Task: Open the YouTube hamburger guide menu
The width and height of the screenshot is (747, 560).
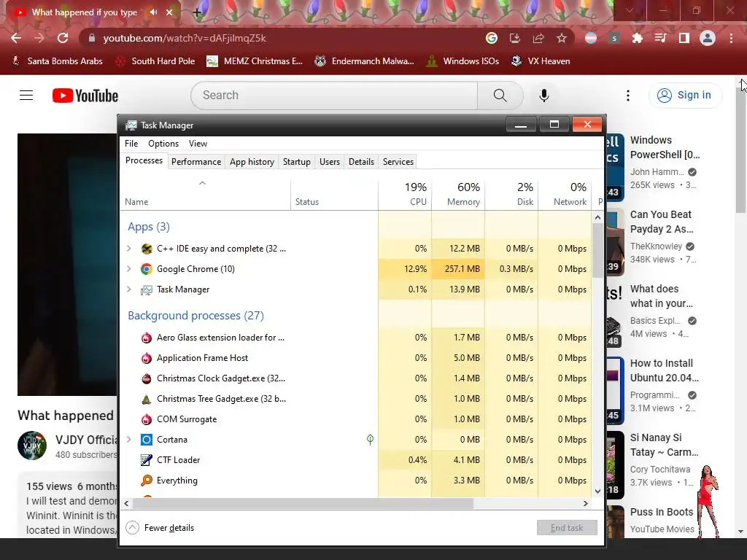Action: (26, 96)
